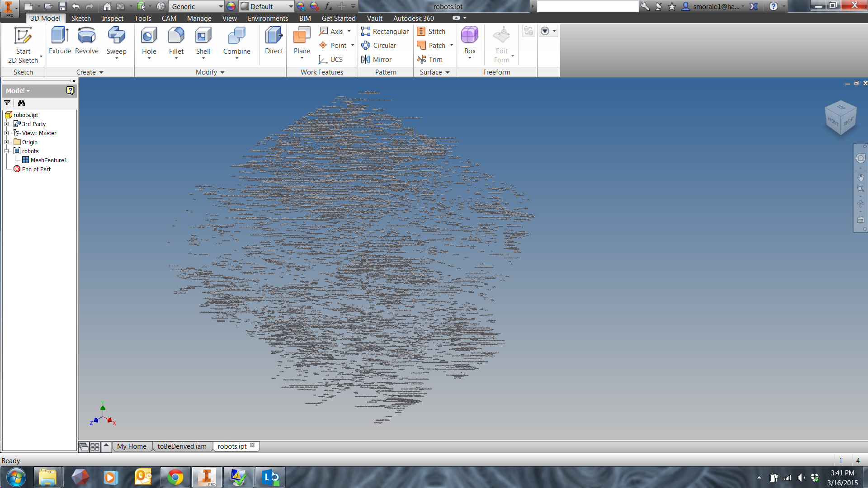Click the search input field in title bar
This screenshot has height=488, width=868.
[587, 6]
